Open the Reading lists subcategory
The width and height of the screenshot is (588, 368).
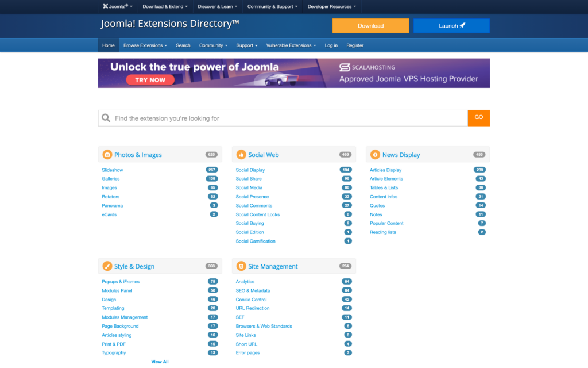pyautogui.click(x=383, y=232)
